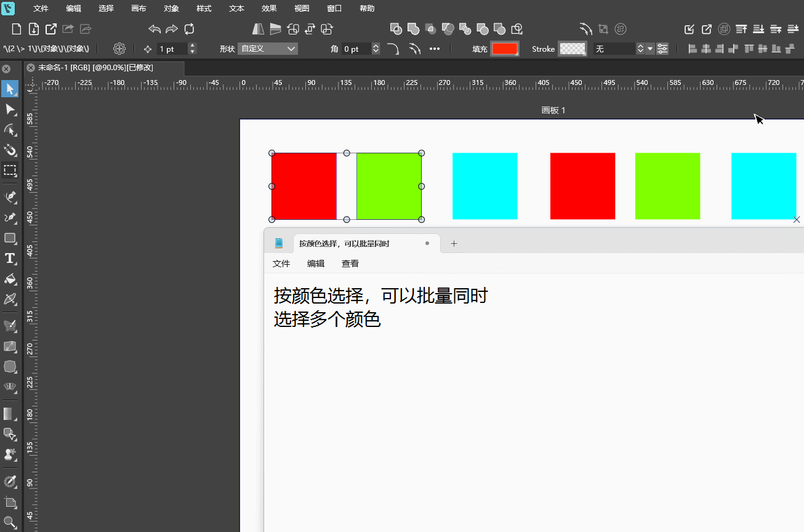
Task: Click the red 填充 fill color swatch
Action: click(504, 49)
